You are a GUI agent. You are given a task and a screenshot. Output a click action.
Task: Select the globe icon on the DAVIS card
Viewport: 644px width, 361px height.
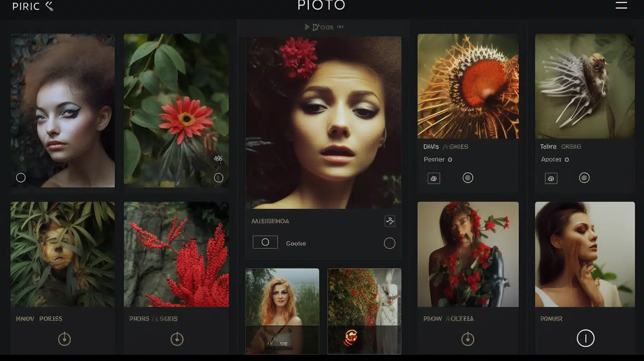coord(433,178)
